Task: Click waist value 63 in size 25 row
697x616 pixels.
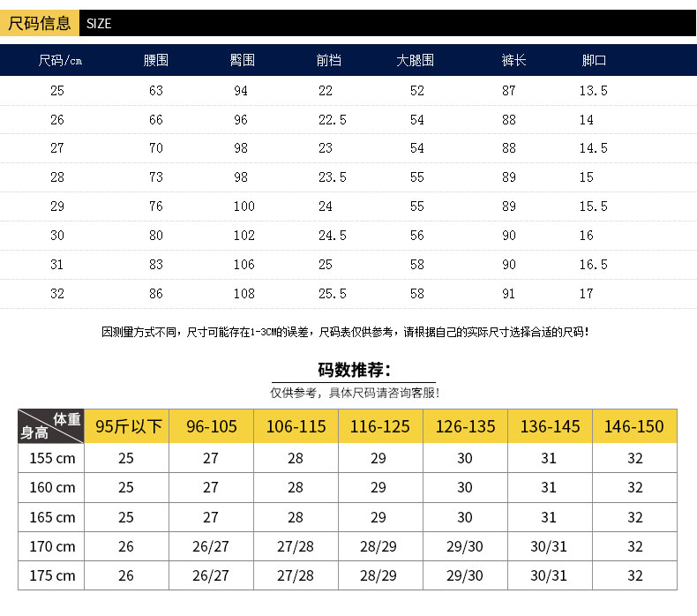Action: [156, 91]
